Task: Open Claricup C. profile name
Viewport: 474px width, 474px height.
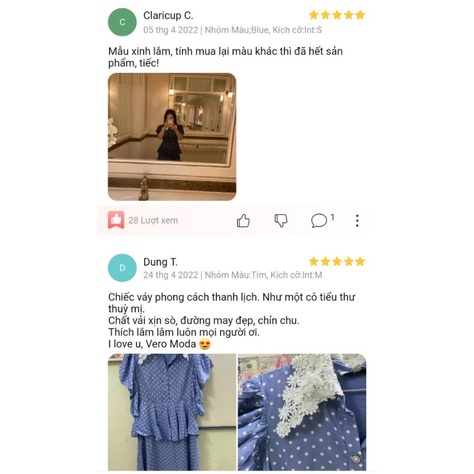Action: pyautogui.click(x=168, y=15)
